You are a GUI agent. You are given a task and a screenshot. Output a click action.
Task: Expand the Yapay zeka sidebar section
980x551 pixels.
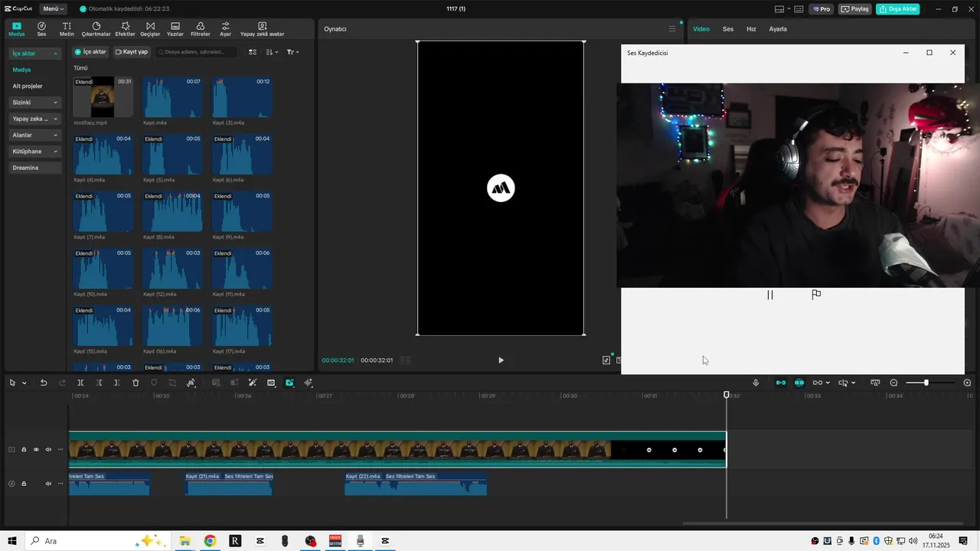pyautogui.click(x=35, y=119)
